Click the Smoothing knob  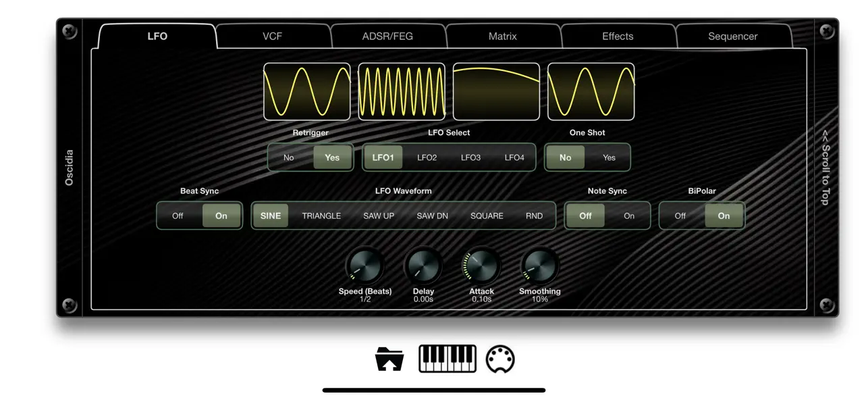coord(540,266)
